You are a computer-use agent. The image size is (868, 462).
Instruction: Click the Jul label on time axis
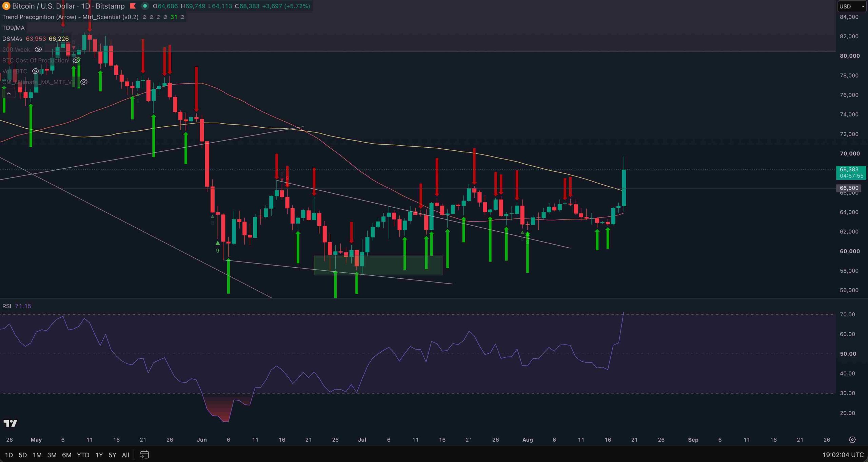(362, 440)
